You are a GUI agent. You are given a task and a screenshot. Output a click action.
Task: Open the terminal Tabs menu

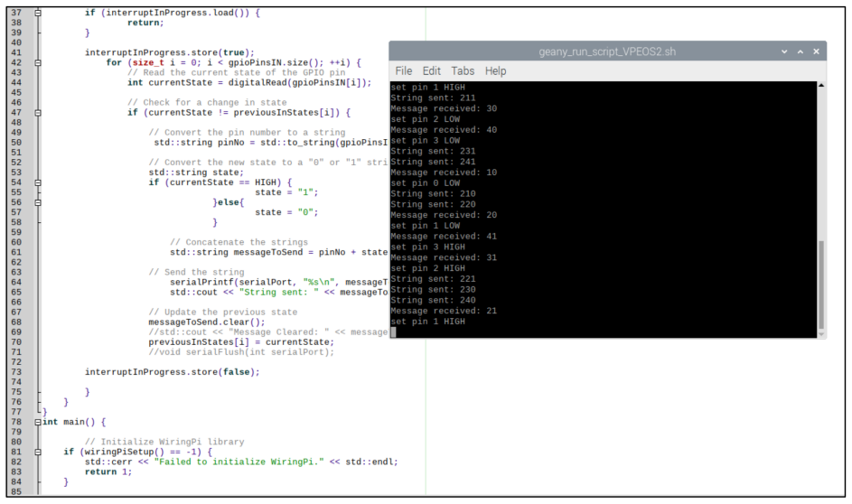click(x=463, y=71)
